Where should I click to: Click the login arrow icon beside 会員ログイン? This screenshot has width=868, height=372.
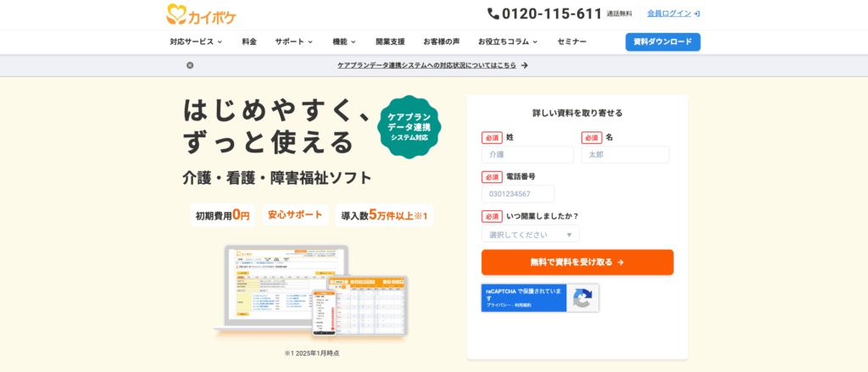pos(697,14)
